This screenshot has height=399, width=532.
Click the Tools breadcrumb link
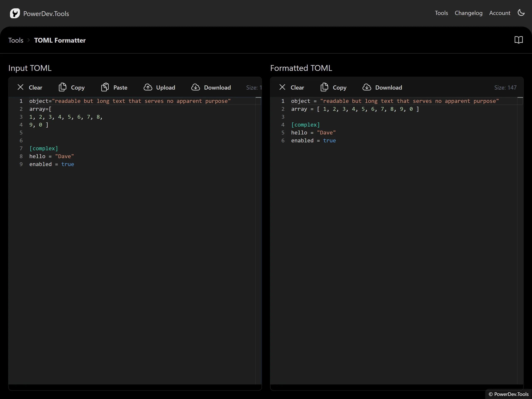(x=16, y=40)
